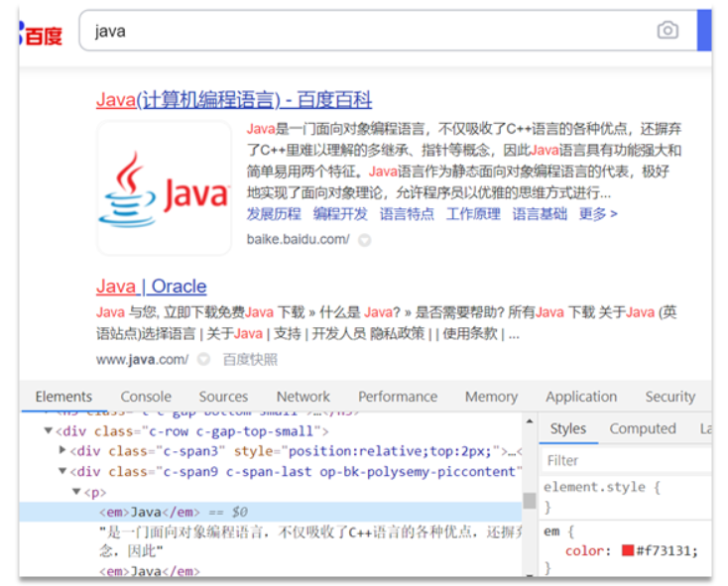
Task: Switch to the Memory tab
Action: pos(491,397)
